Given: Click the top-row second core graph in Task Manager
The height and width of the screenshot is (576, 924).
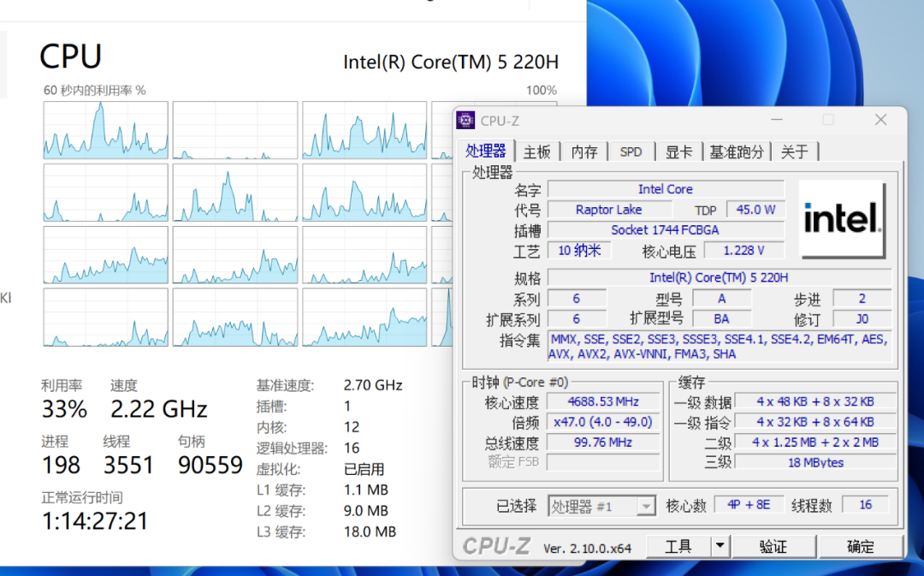Looking at the screenshot, I should pyautogui.click(x=235, y=130).
